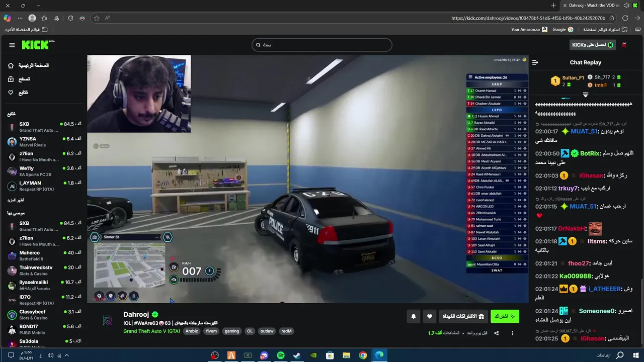Open Classybeef recommended channel

(44, 314)
